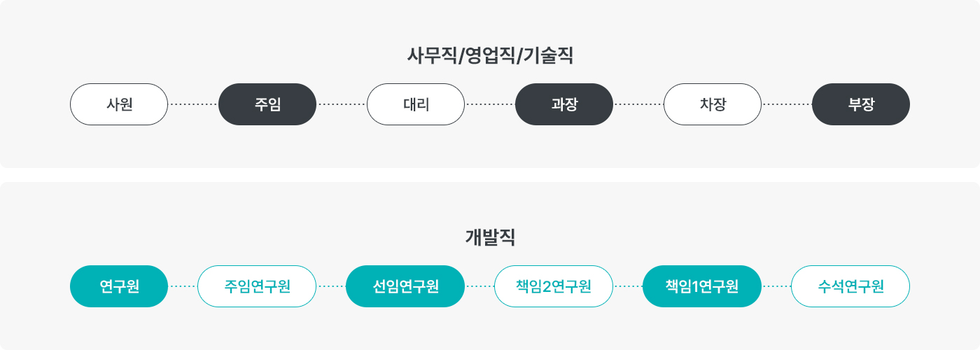
Task: Select the dark 과장 pill
Action: [x=564, y=104]
